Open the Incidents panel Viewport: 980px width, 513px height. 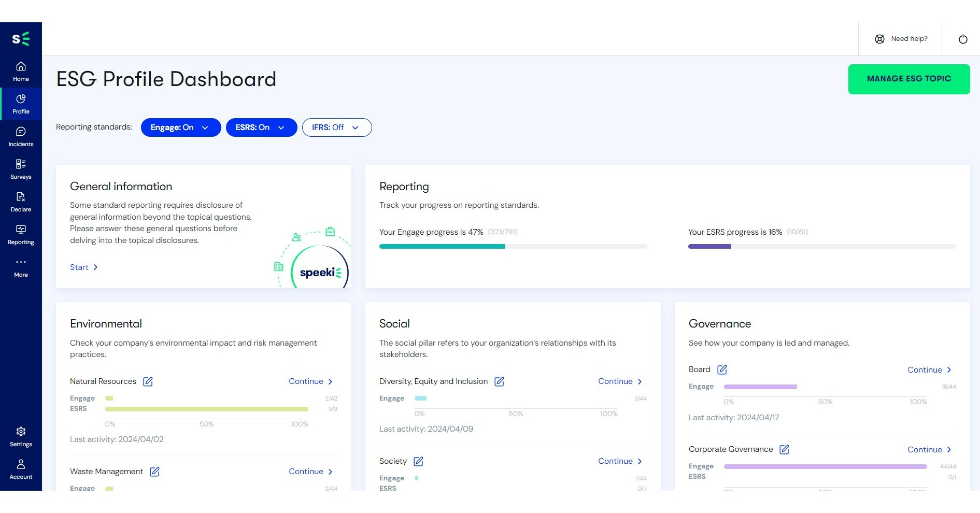point(21,136)
